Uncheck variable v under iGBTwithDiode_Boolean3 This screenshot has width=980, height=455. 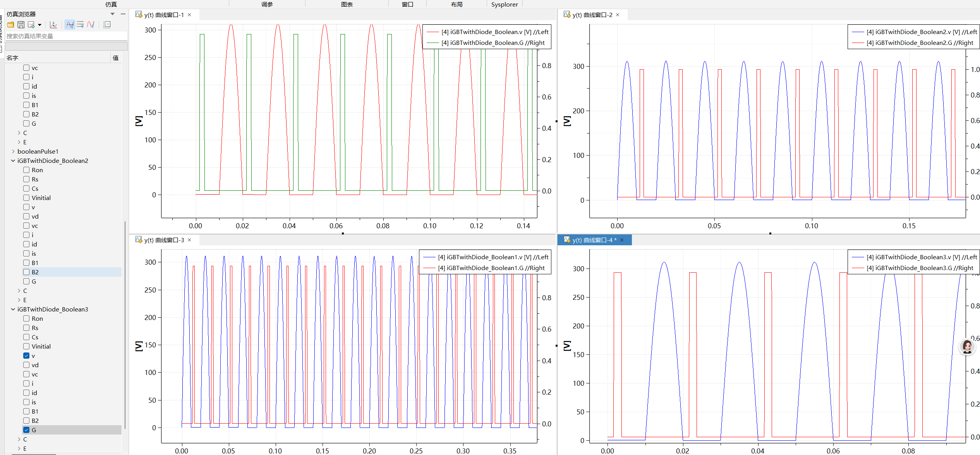(x=26, y=356)
